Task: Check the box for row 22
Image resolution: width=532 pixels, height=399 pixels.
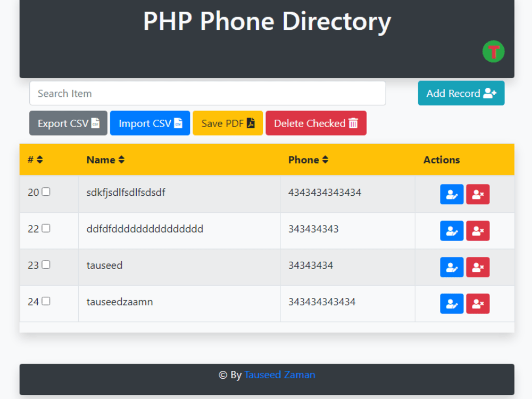Action: tap(46, 228)
